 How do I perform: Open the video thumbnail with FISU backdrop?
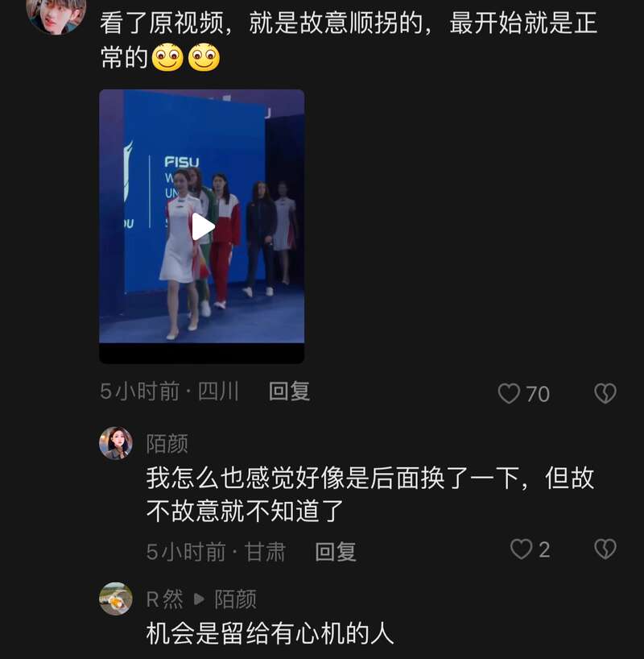[x=201, y=226]
